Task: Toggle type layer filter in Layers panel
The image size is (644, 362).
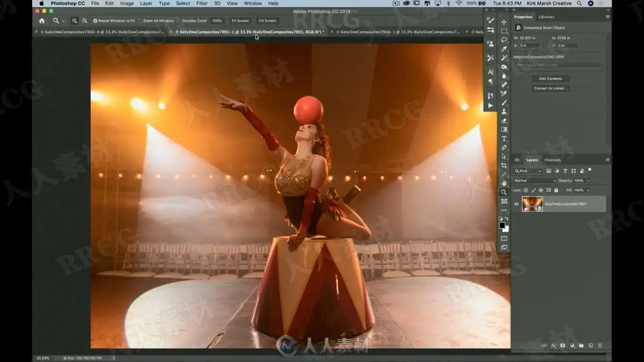Action: pos(565,171)
